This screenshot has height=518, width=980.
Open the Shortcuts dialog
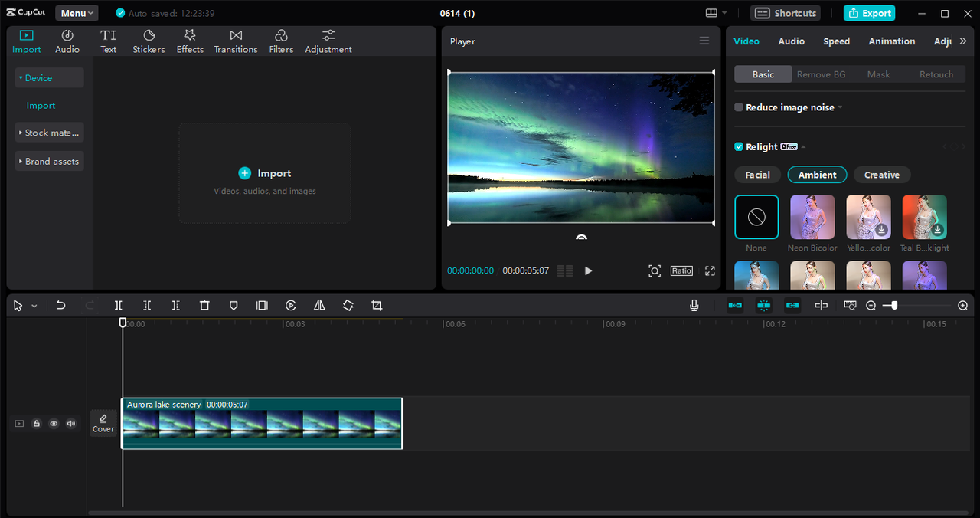[x=785, y=13]
